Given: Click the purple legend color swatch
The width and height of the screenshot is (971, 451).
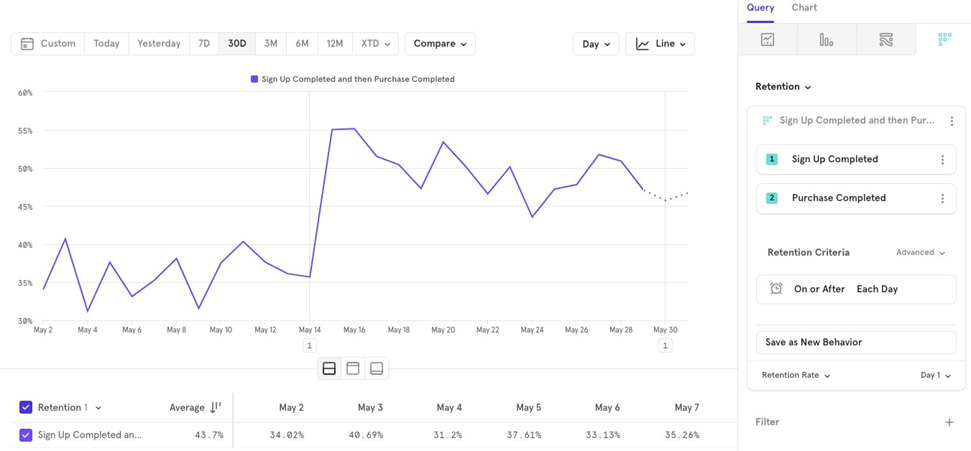Looking at the screenshot, I should tap(255, 79).
